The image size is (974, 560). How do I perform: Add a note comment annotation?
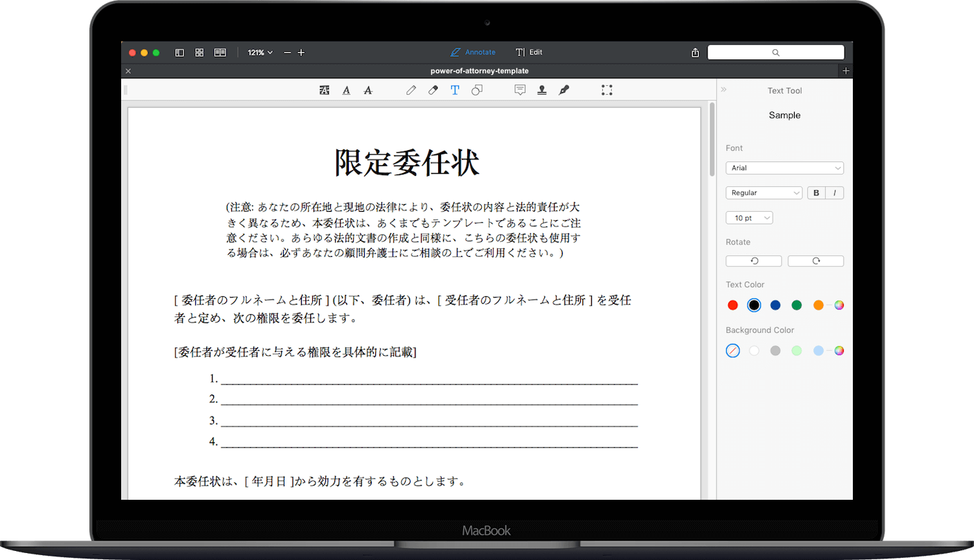520,90
